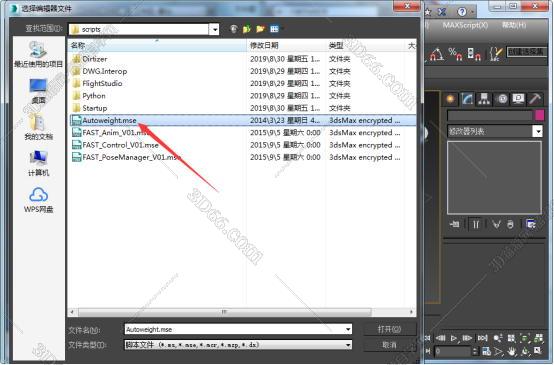
Task: Click the magenta object color swatch
Action: [540, 115]
